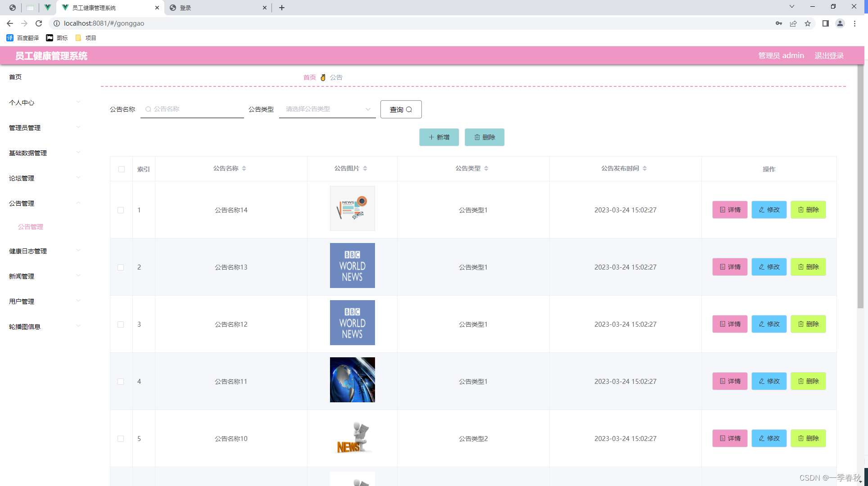Click the magnifier icon in the 公告名称 input

tap(148, 109)
